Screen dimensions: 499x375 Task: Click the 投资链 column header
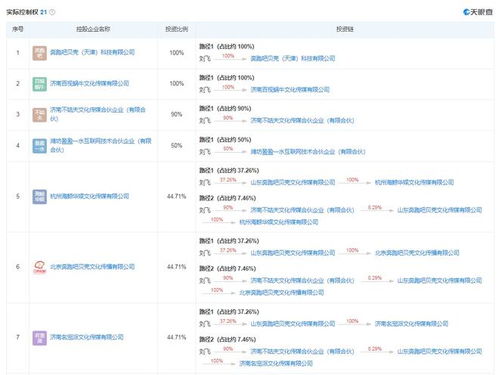[x=345, y=29]
